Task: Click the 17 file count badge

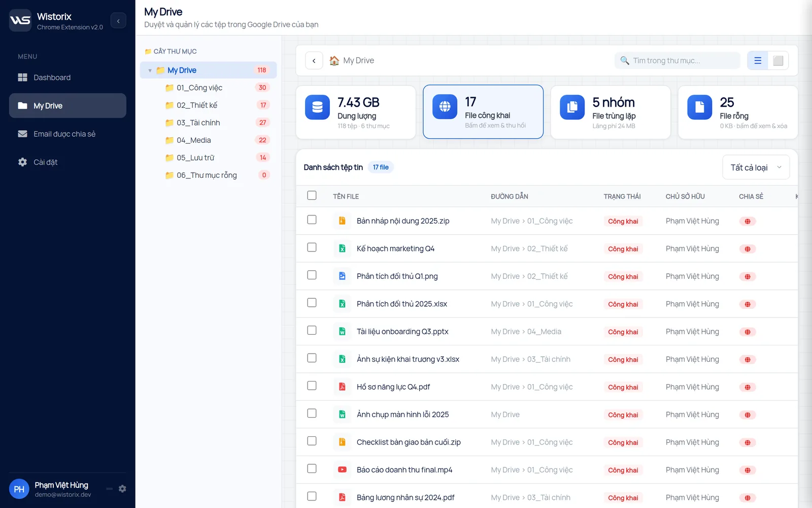Action: coord(381,167)
